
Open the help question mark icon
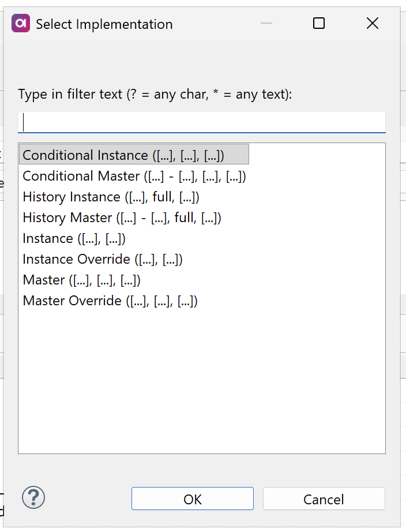pos(33,497)
